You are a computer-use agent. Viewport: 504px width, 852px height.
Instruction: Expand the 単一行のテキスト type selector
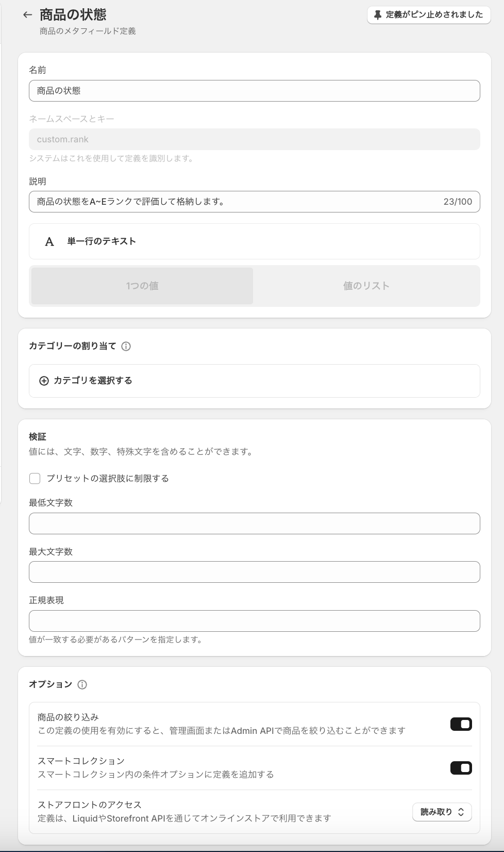click(x=255, y=241)
